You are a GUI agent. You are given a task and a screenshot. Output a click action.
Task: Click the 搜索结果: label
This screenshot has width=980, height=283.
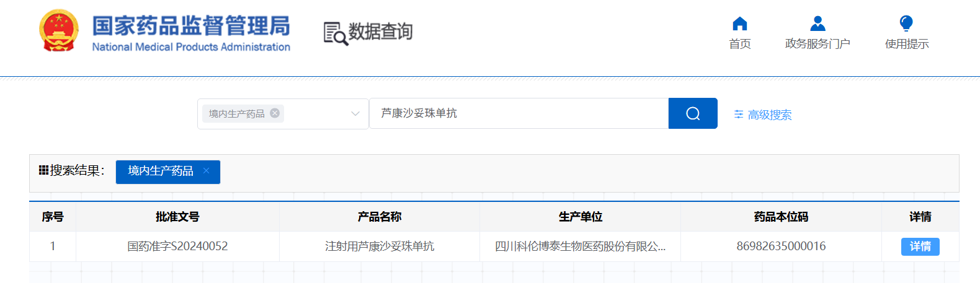tap(77, 171)
